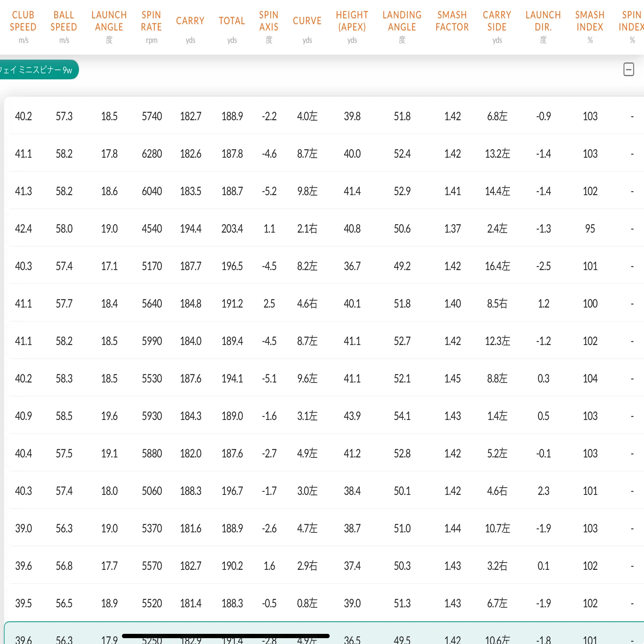Select landing angle value 54.1

click(x=402, y=416)
